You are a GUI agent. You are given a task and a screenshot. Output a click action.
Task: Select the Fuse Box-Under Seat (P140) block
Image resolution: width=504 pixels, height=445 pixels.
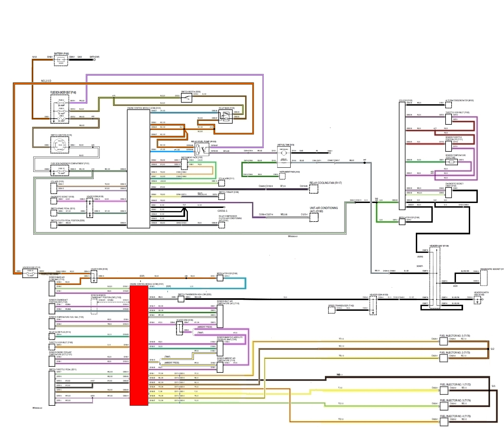[60, 109]
